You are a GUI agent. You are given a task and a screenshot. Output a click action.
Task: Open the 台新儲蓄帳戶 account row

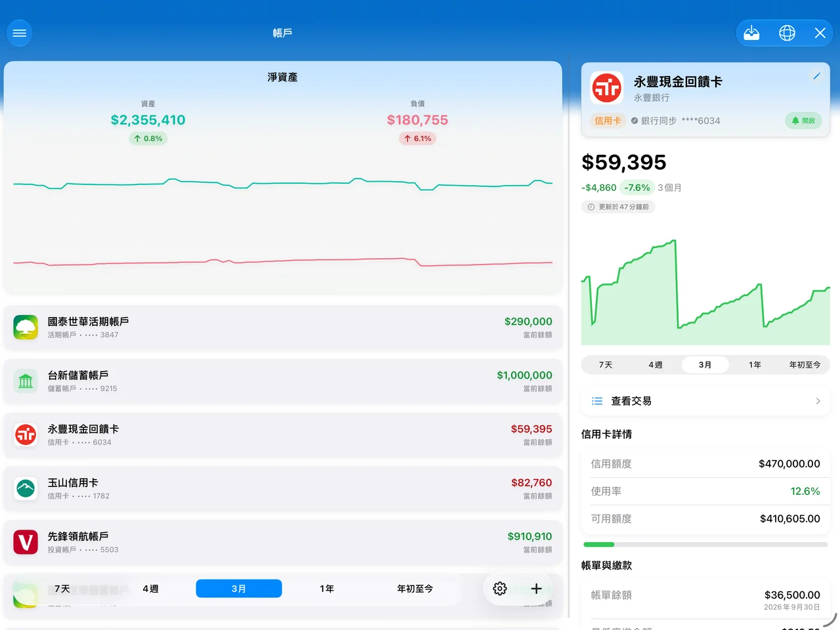point(283,381)
